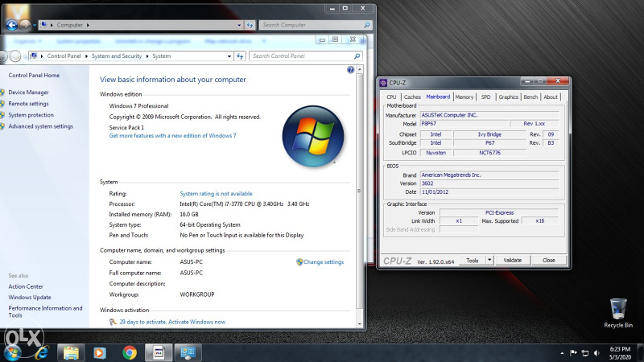
Task: Launch Google Chrome from the taskbar
Action: click(x=130, y=352)
